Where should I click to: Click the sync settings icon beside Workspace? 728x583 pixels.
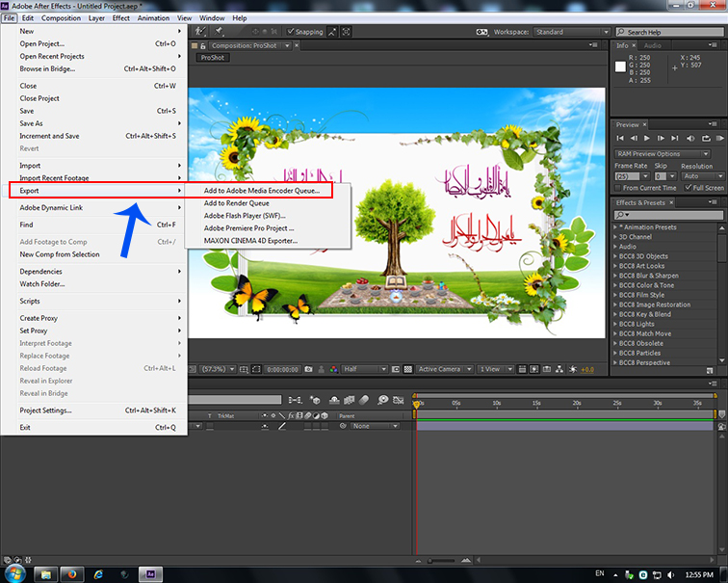click(x=481, y=32)
